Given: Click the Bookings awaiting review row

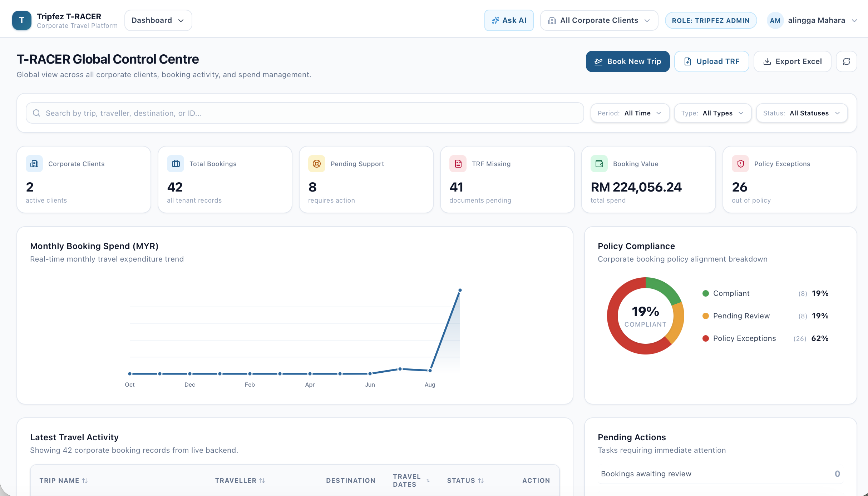Looking at the screenshot, I should pyautogui.click(x=720, y=474).
